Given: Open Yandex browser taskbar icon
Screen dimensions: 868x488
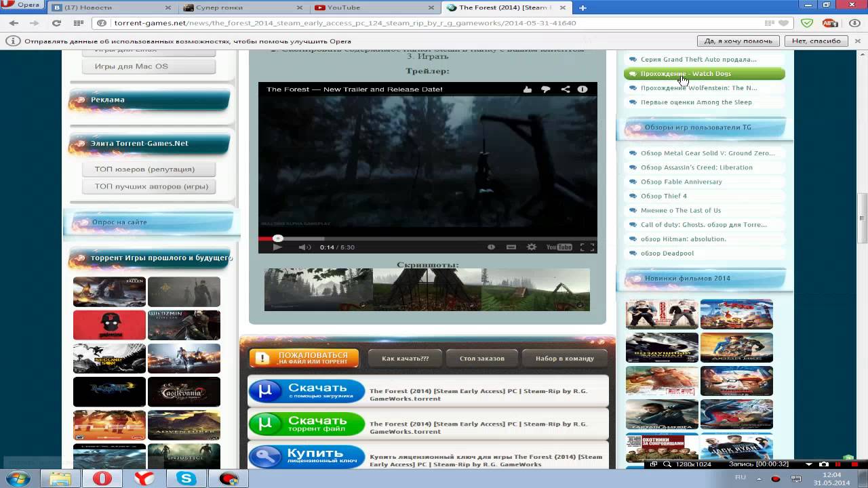Looking at the screenshot, I should 144,479.
